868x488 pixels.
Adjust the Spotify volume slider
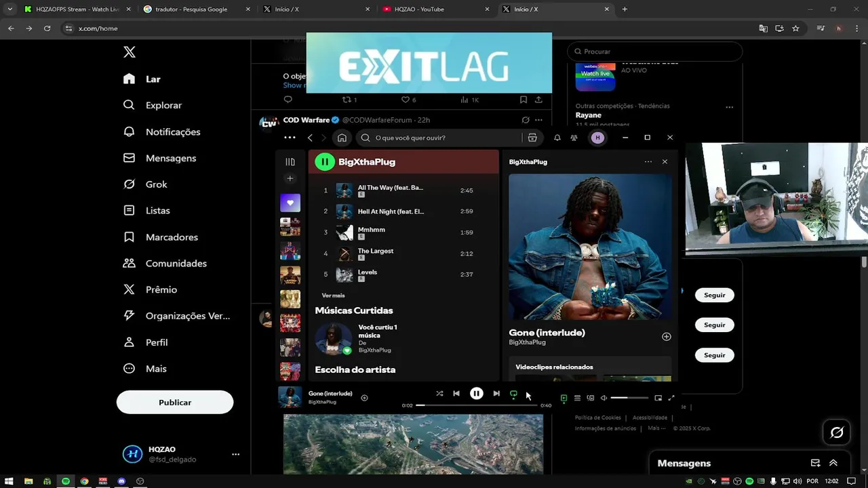(x=629, y=398)
